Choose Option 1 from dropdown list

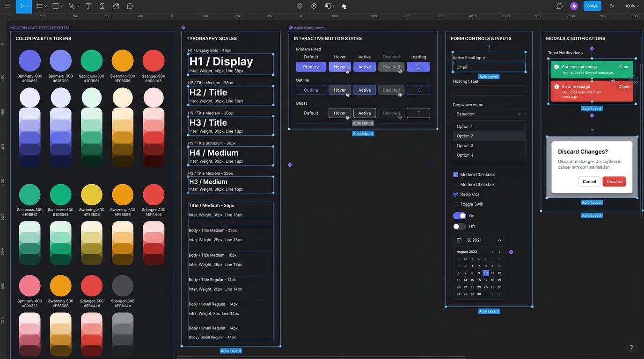coord(489,126)
